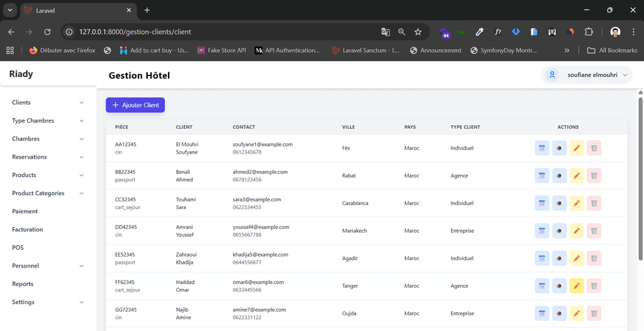Click the Ajouter Client button
Image resolution: width=644 pixels, height=331 pixels.
tap(135, 105)
